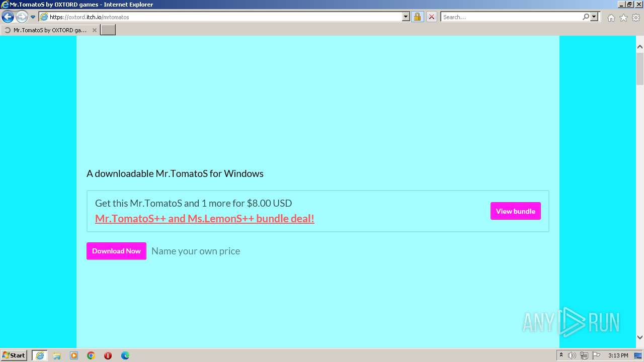This screenshot has width=644, height=362.
Task: Click the browser Back arrow button
Action: click(x=8, y=17)
